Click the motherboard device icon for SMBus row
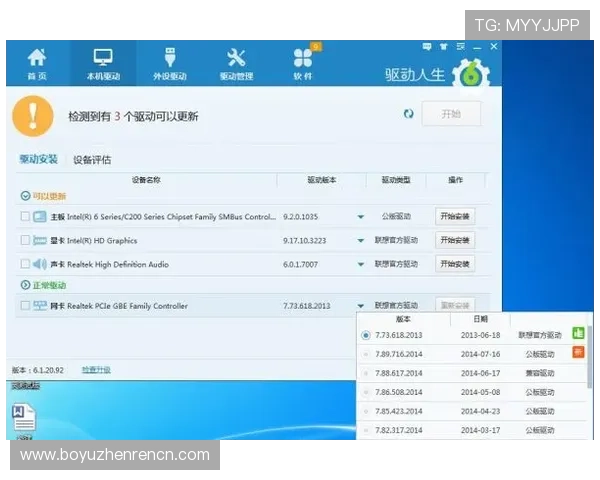 [x=39, y=217]
